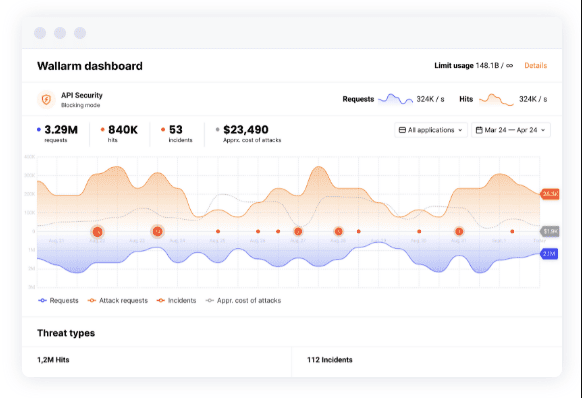Click the orange attack value label on chart

tap(550, 194)
